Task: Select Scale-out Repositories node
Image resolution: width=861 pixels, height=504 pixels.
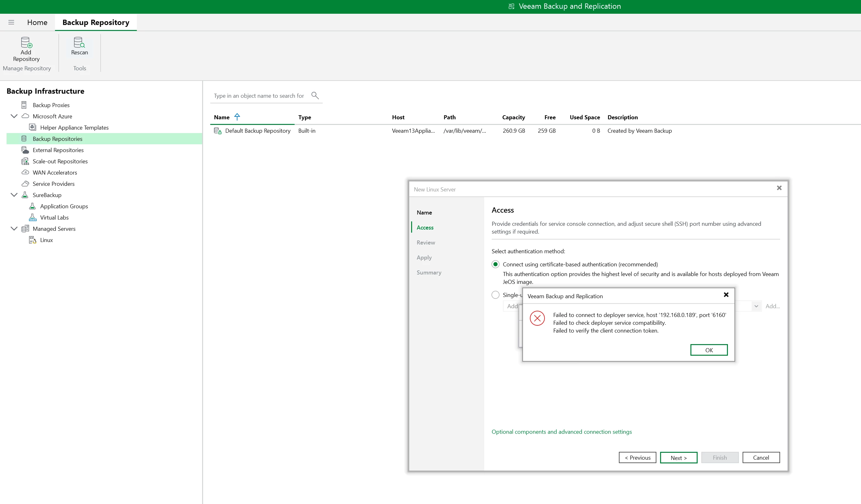Action: tap(60, 161)
